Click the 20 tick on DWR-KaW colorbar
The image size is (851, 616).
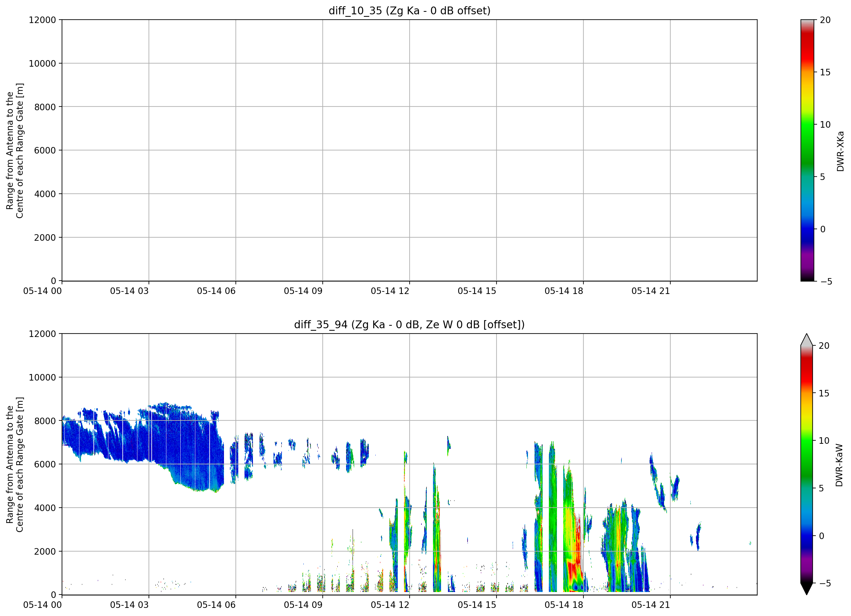pyautogui.click(x=824, y=346)
